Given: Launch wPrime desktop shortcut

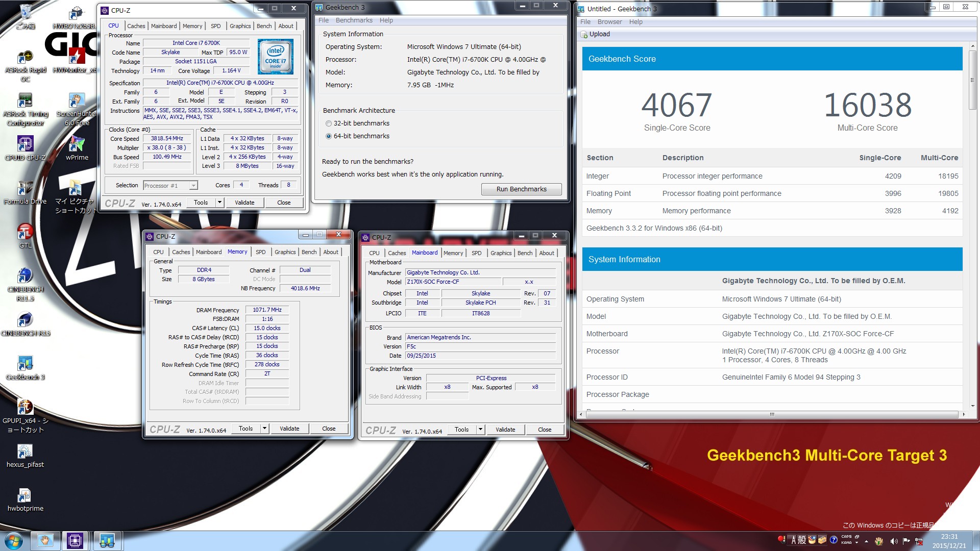Looking at the screenshot, I should (77, 148).
